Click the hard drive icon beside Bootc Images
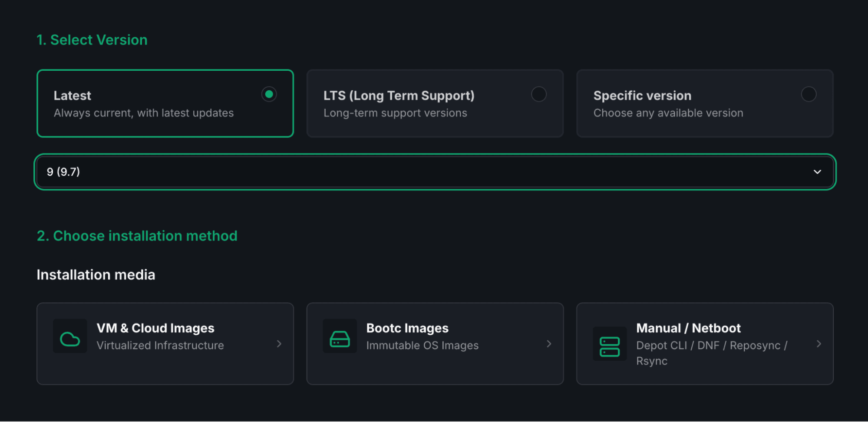This screenshot has height=422, width=868. pyautogui.click(x=340, y=339)
